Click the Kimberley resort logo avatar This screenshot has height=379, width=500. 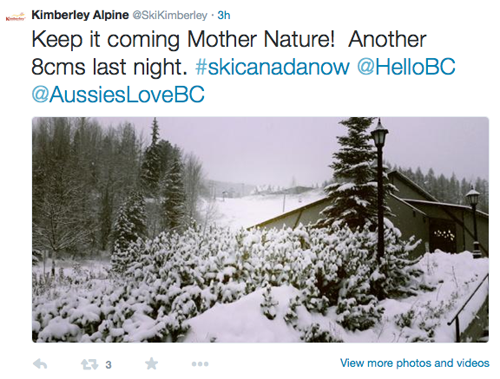[15, 17]
